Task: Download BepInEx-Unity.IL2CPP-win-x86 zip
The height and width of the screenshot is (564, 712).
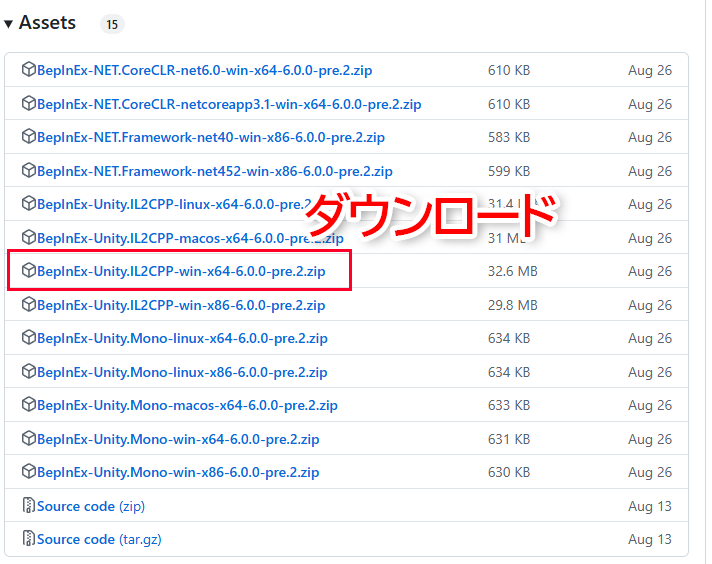Action: 181,306
